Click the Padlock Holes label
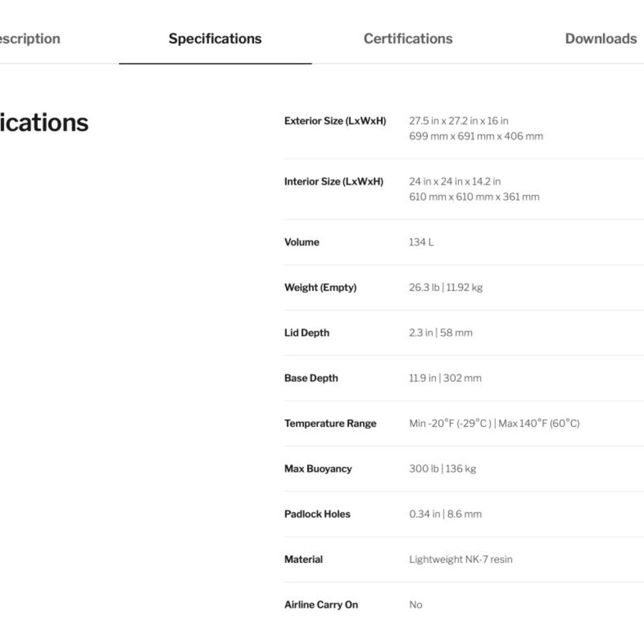 [317, 515]
